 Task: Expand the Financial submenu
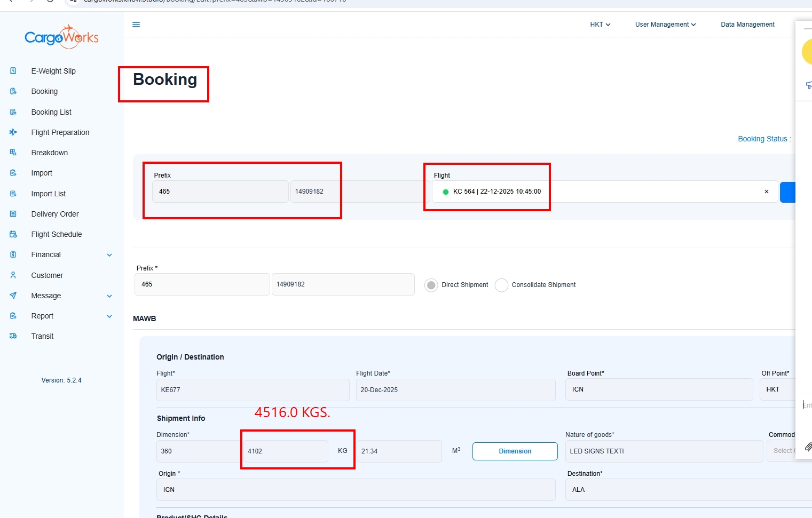pos(109,255)
